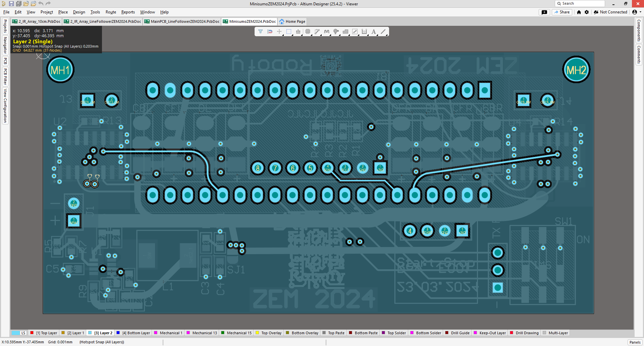Click the Redo arrow icon
The height and width of the screenshot is (346, 644).
pyautogui.click(x=48, y=4)
